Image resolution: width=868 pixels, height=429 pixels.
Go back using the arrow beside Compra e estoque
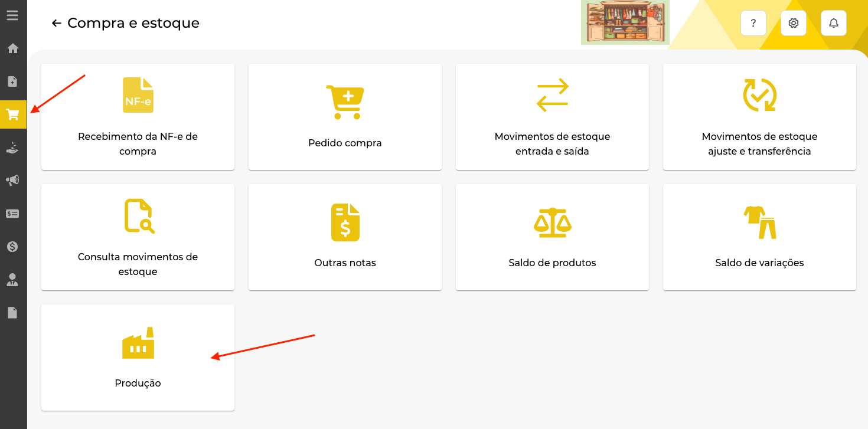[57, 23]
